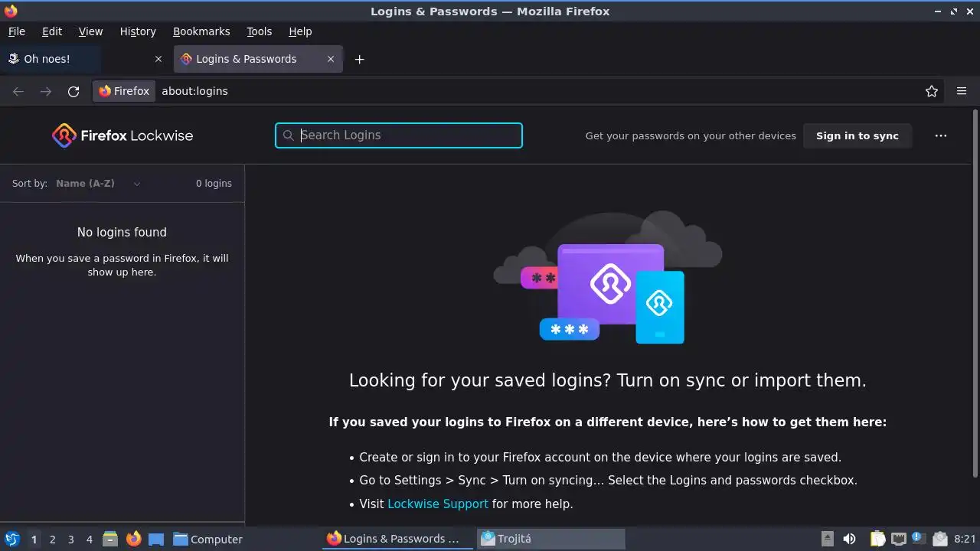Click the forward navigation arrow
Screen dimensions: 980x551
pyautogui.click(x=46, y=91)
